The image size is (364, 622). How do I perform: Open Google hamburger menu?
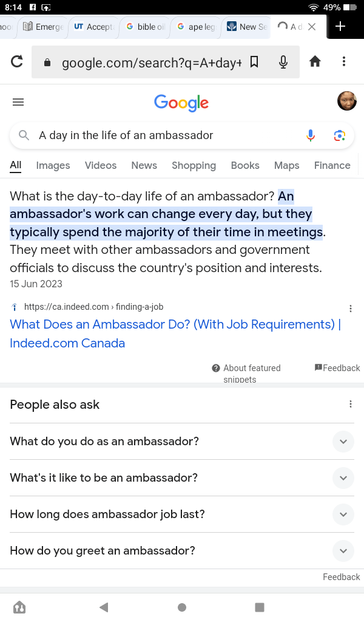click(x=18, y=102)
